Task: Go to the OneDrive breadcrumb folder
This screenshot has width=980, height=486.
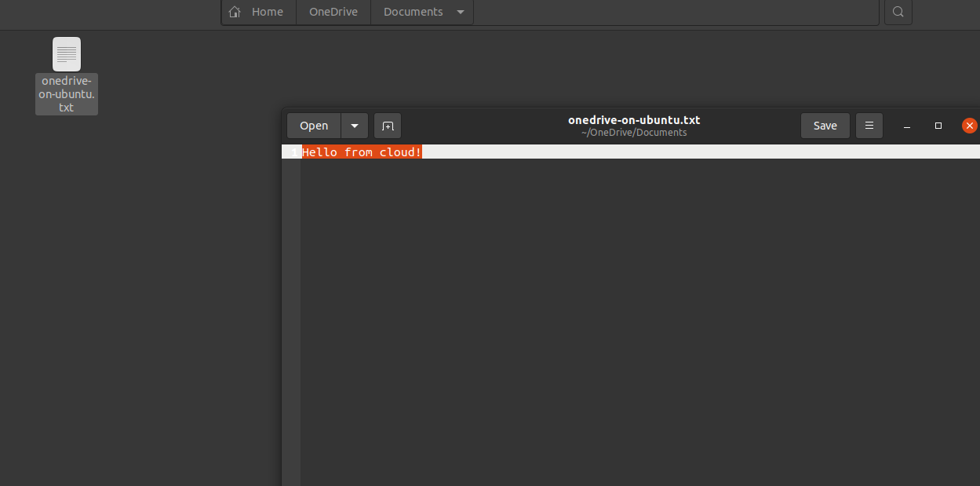Action: click(x=333, y=12)
